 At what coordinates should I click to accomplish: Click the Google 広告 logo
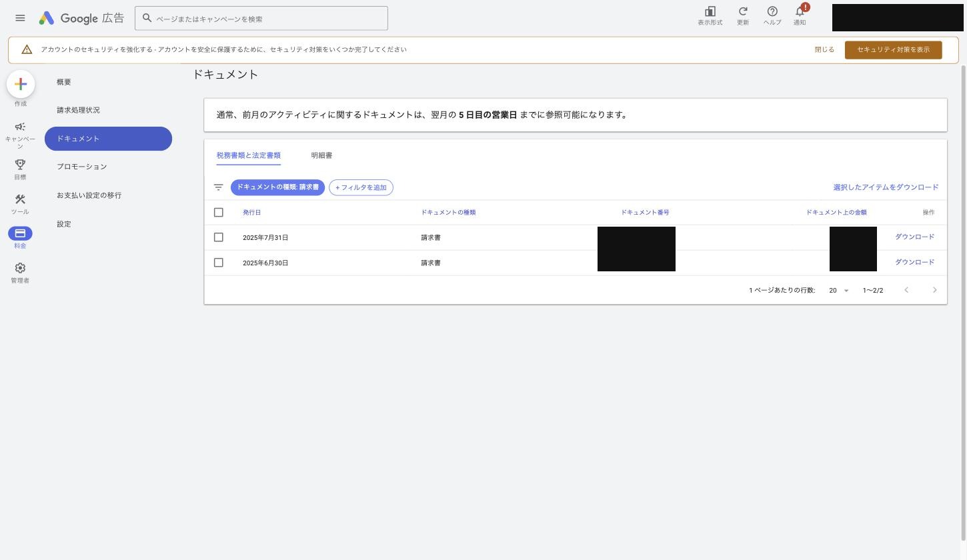click(x=81, y=18)
